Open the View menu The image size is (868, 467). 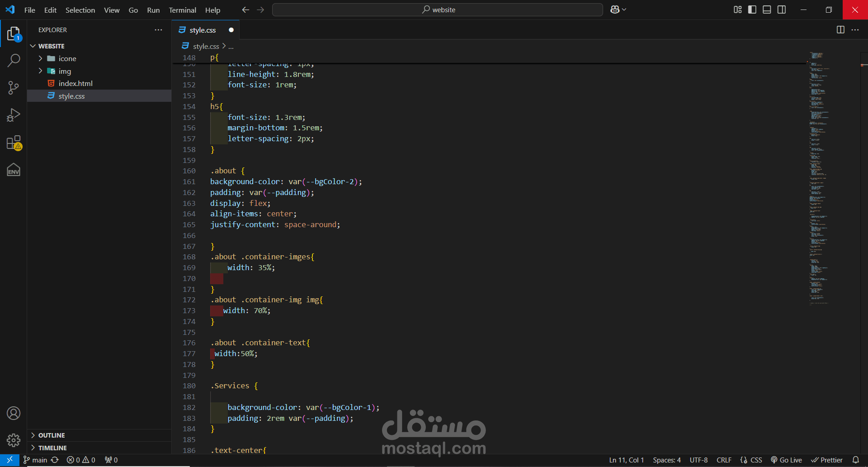click(x=112, y=10)
